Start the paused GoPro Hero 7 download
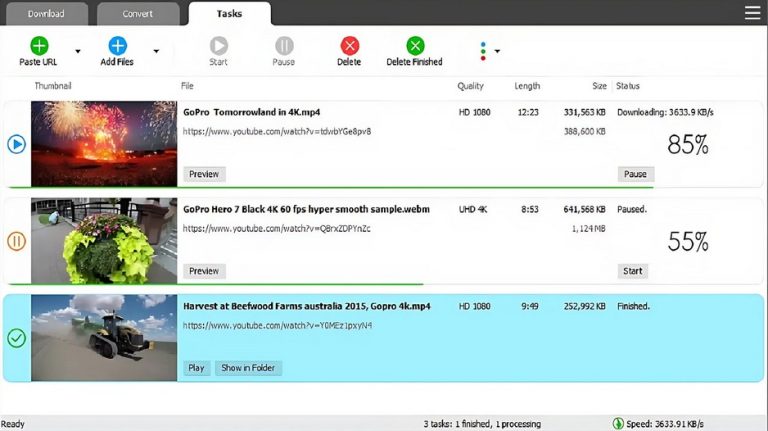The height and width of the screenshot is (431, 768). (632, 271)
